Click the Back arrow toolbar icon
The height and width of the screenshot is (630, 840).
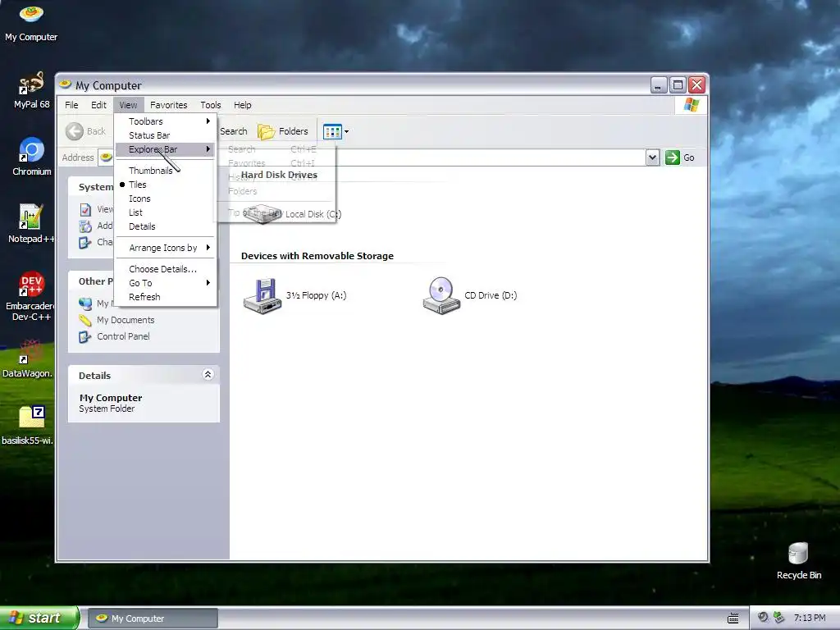point(75,131)
